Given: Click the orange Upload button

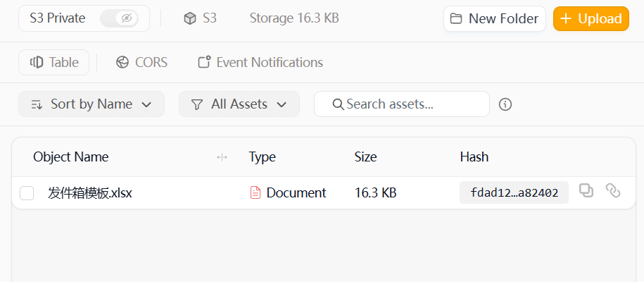Looking at the screenshot, I should pyautogui.click(x=591, y=18).
